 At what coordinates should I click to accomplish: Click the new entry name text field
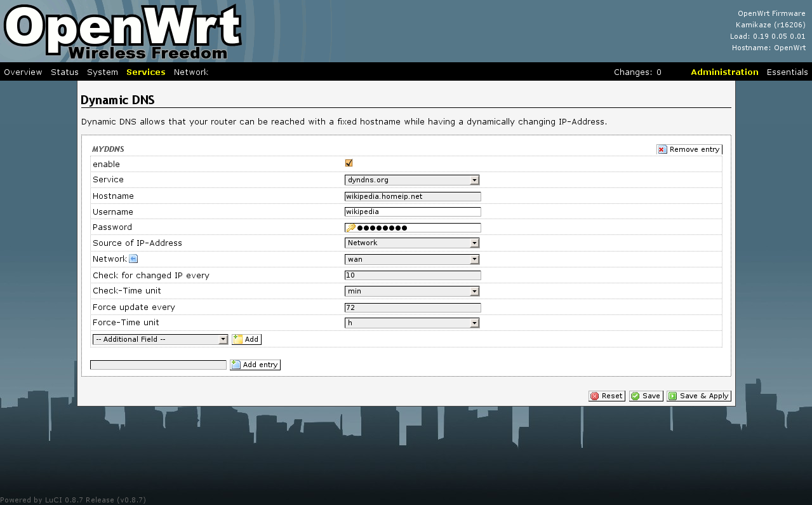tap(159, 365)
